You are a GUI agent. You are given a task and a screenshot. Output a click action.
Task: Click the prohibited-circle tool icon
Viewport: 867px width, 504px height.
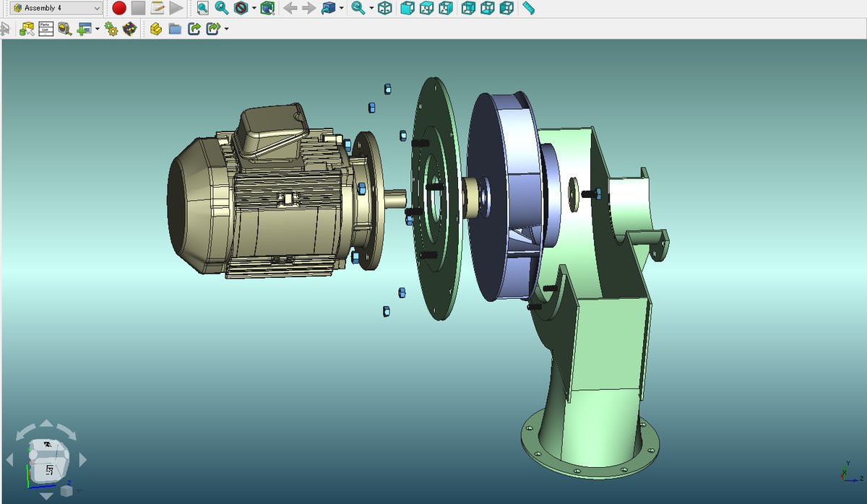pyautogui.click(x=241, y=8)
